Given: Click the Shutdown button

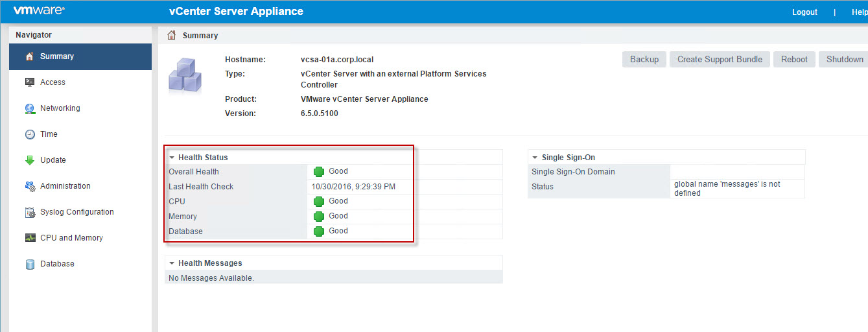Looking at the screenshot, I should pos(844,59).
